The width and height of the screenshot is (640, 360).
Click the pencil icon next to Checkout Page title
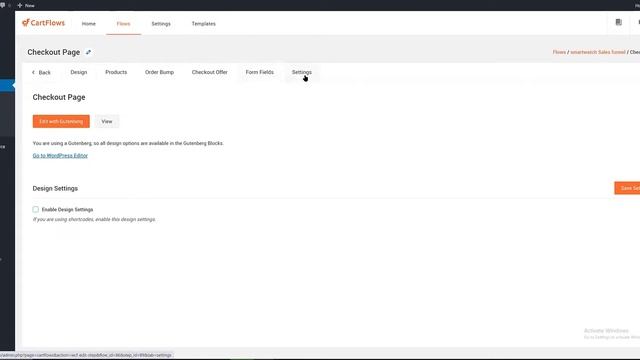click(88, 52)
